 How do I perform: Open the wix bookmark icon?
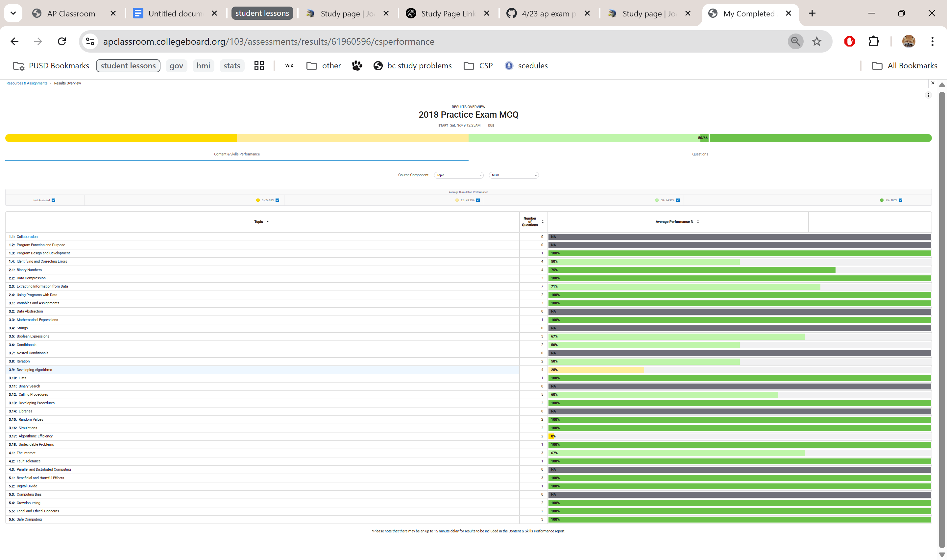click(x=289, y=66)
